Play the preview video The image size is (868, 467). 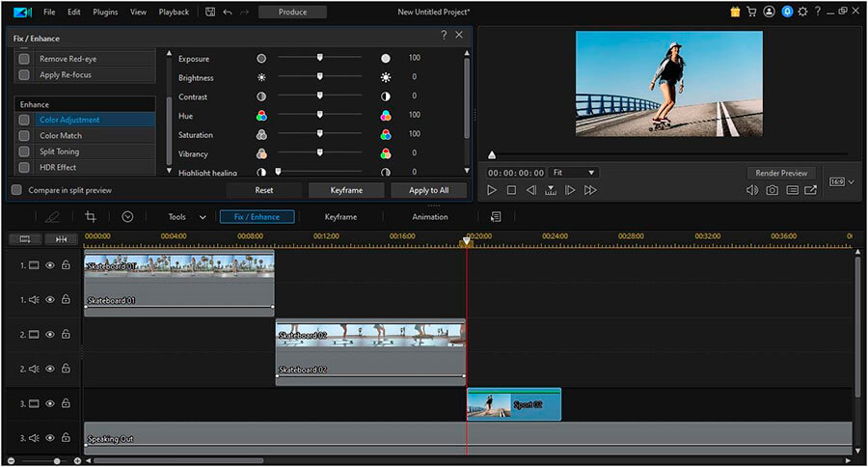[492, 190]
